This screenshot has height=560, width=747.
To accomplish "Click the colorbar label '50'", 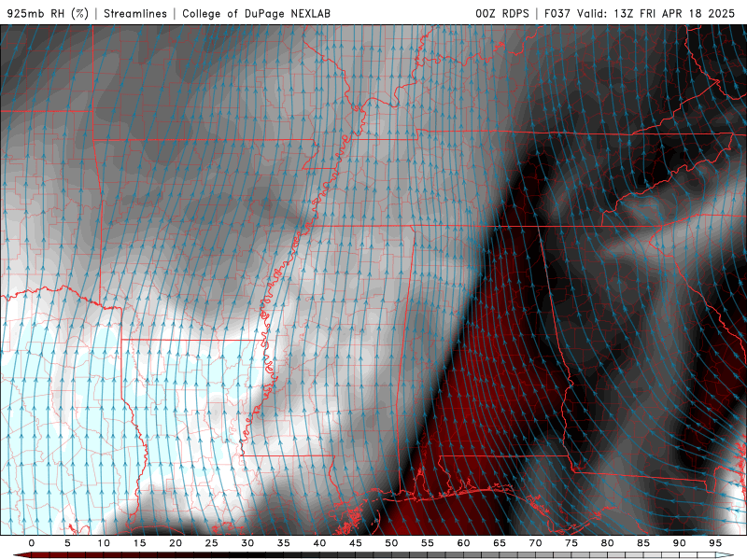I will pyautogui.click(x=391, y=543).
